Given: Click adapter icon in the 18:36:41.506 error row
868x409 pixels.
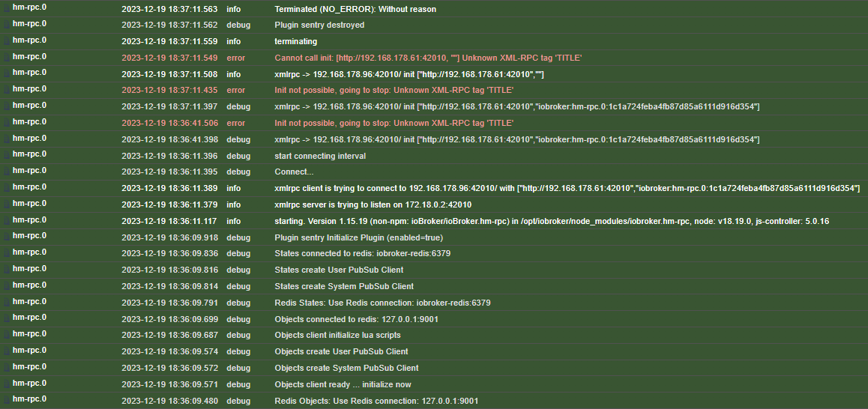Looking at the screenshot, I should [7, 122].
